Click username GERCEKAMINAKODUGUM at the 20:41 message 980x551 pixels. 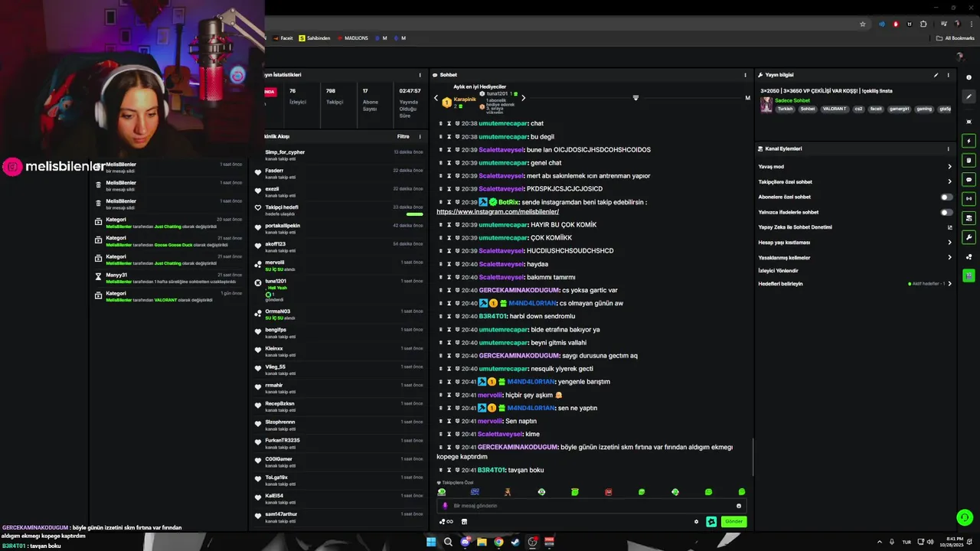click(518, 447)
